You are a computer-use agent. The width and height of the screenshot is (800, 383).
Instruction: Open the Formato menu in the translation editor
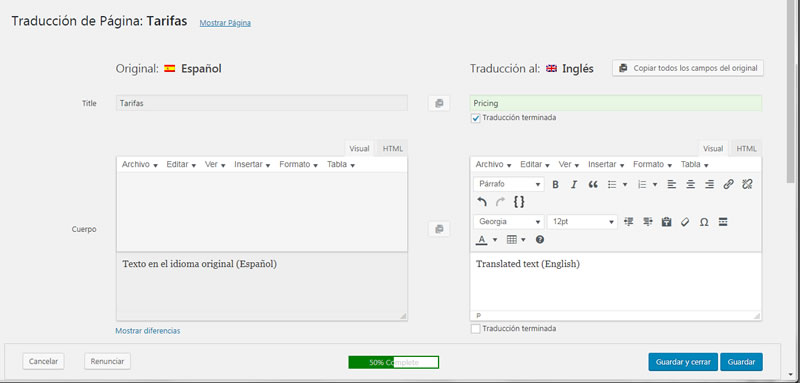point(653,165)
